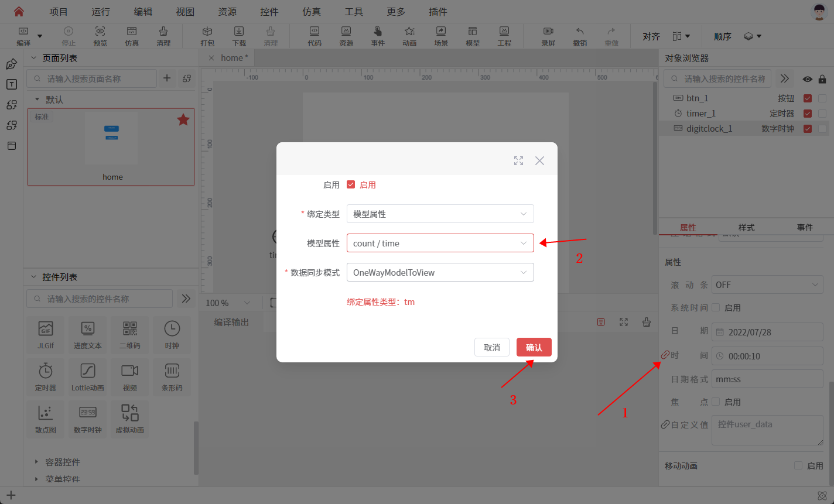
Task: Collapse the 页面列表 panel
Action: (x=33, y=58)
